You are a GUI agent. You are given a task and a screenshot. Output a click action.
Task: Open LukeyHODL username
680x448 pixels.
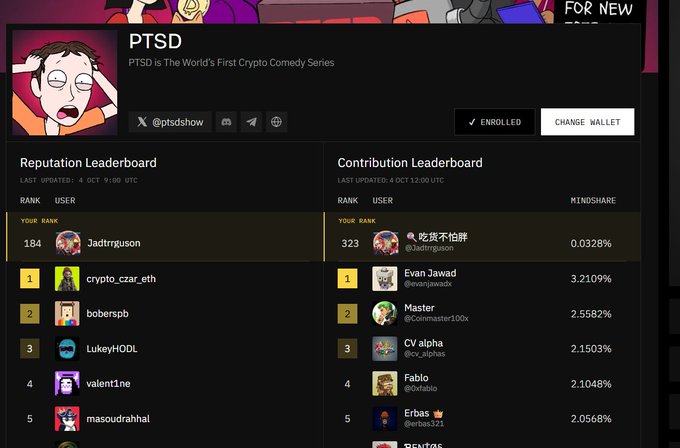(x=112, y=349)
